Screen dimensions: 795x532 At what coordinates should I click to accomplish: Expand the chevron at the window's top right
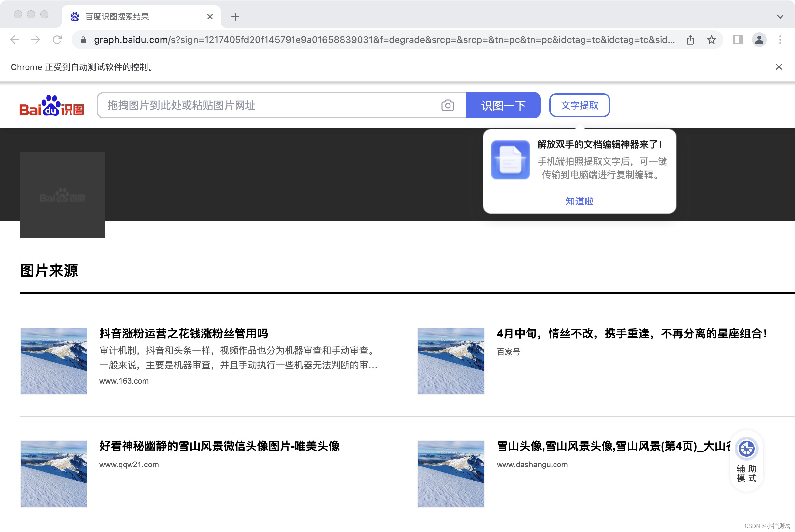click(780, 16)
